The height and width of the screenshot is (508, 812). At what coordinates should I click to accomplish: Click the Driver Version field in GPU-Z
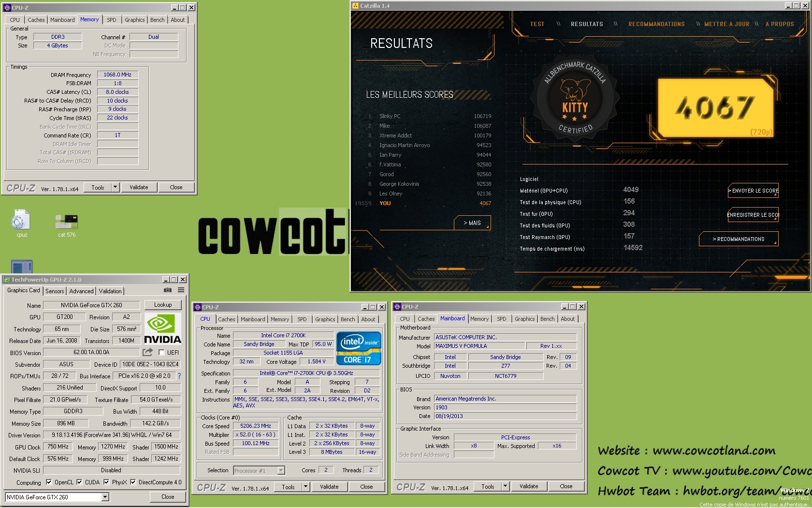coord(112,435)
